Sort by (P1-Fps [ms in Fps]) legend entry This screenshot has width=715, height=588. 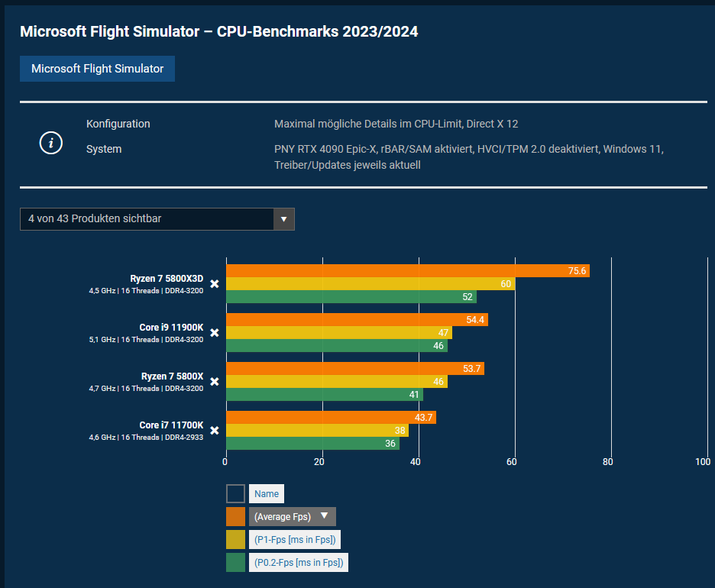(295, 539)
